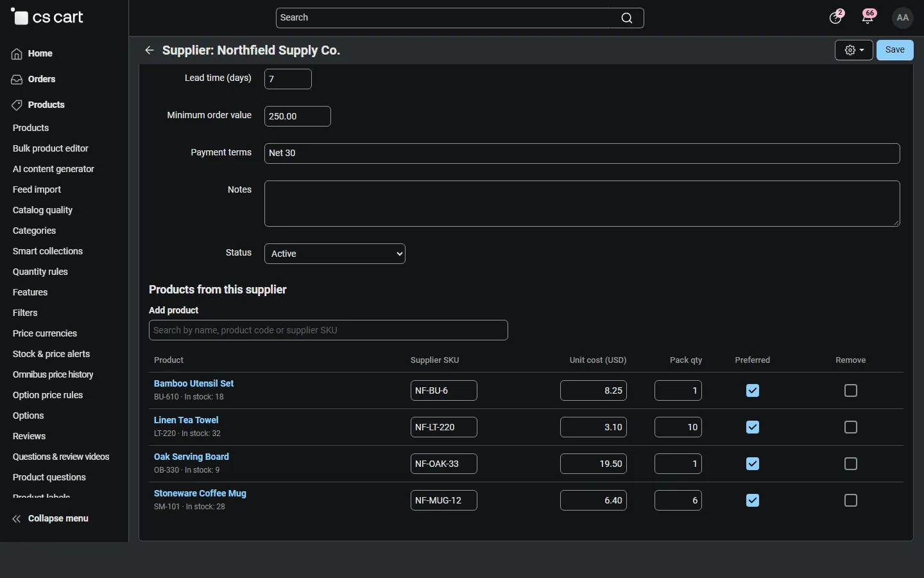Open the Stoneware Coffee Mug link
The image size is (924, 578).
[x=200, y=493]
